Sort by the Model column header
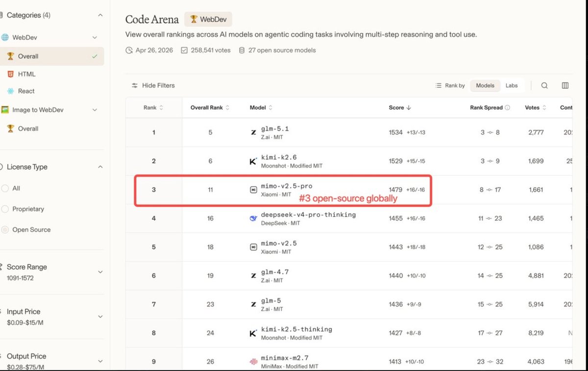The height and width of the screenshot is (371, 588). pyautogui.click(x=261, y=108)
